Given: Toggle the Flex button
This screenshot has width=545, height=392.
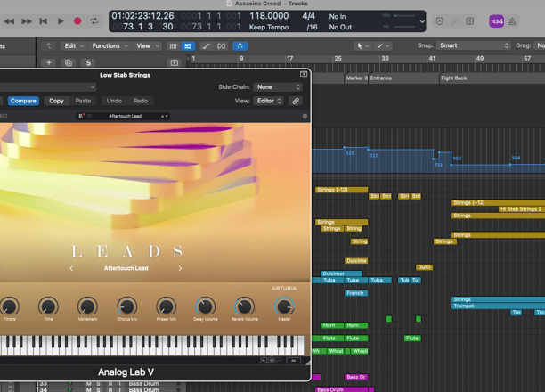Looking at the screenshot, I should [x=221, y=46].
